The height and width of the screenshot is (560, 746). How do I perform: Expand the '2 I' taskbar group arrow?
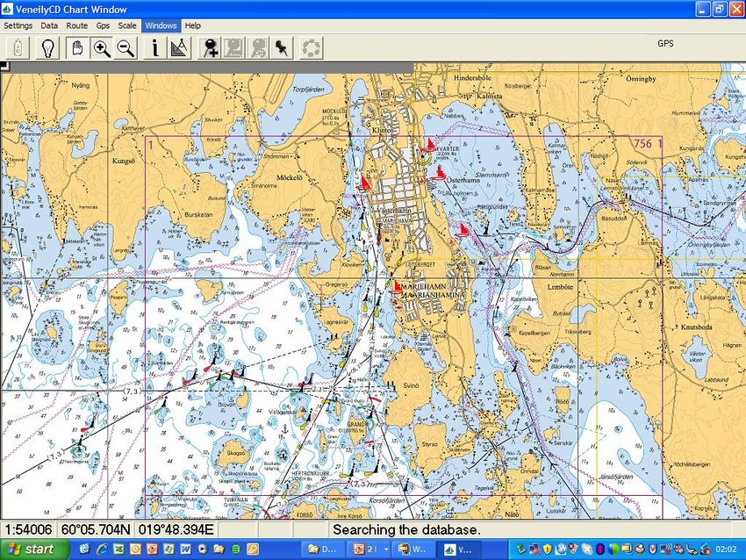point(386,549)
